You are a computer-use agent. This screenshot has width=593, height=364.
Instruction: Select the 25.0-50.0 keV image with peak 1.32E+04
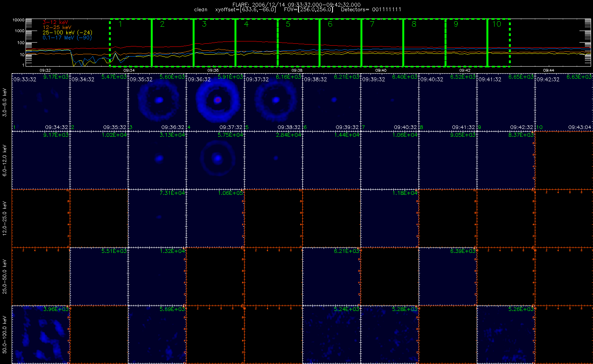(x=157, y=276)
